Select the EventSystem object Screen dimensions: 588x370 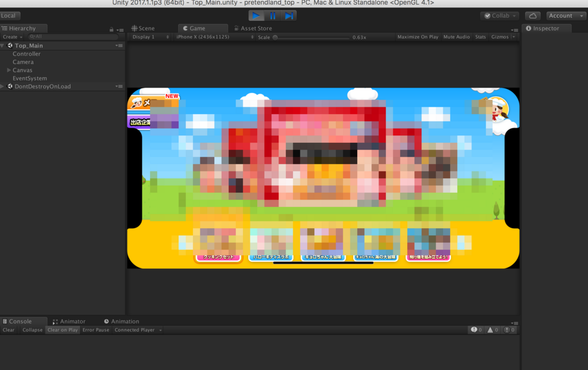[30, 79]
